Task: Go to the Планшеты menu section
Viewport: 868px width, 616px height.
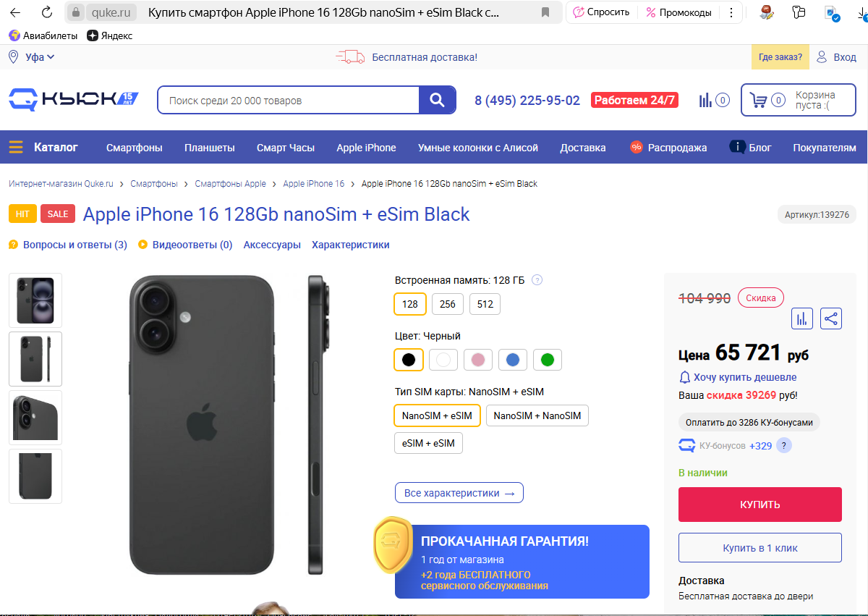Action: [x=209, y=146]
